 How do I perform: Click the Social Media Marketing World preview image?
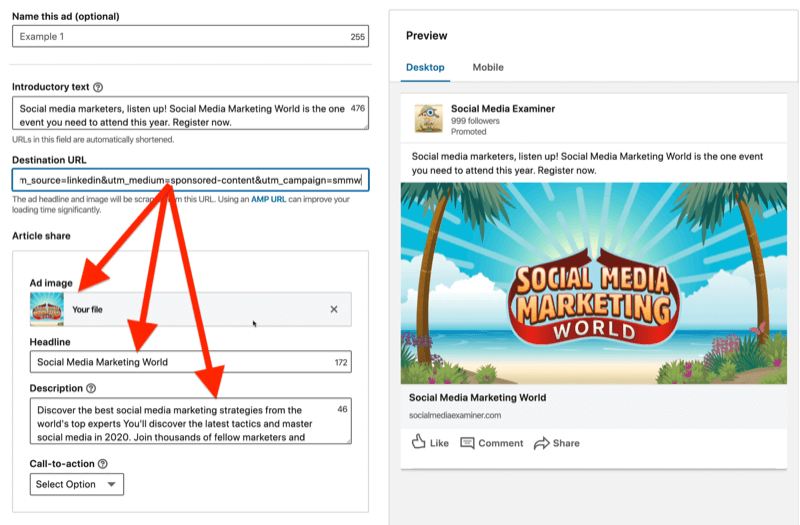click(593, 283)
